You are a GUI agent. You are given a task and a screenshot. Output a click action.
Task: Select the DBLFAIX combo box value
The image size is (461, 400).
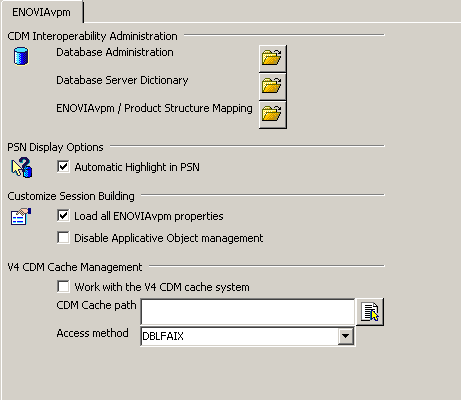(x=239, y=336)
